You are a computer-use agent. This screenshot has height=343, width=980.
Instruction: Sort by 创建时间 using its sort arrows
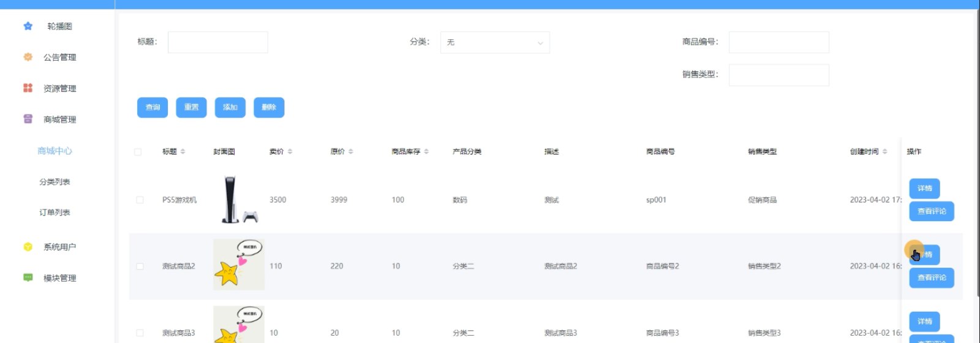884,151
